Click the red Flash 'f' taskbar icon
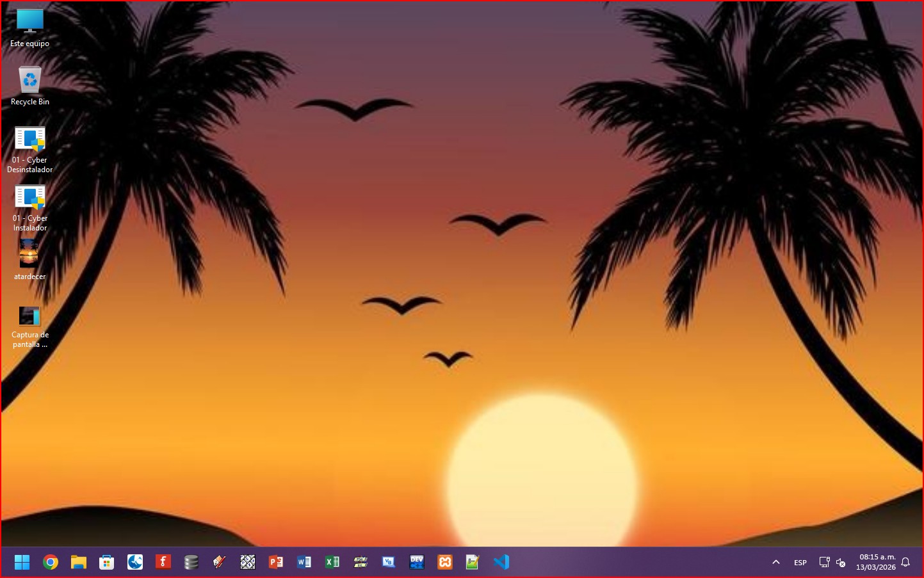924x578 pixels. [x=163, y=562]
